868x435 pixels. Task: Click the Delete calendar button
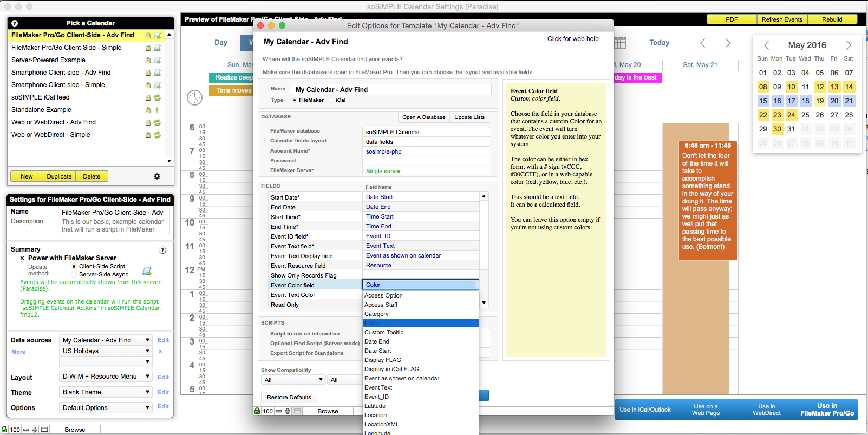point(92,176)
